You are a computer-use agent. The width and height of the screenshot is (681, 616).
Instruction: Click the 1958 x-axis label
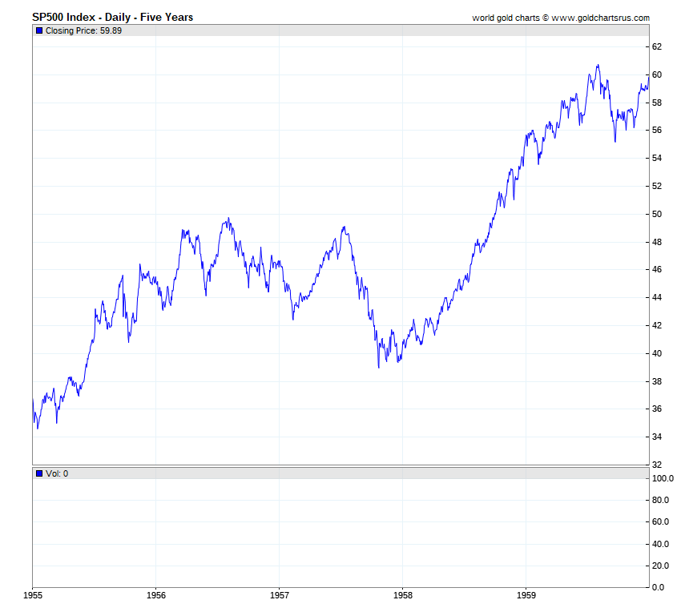[x=403, y=595]
